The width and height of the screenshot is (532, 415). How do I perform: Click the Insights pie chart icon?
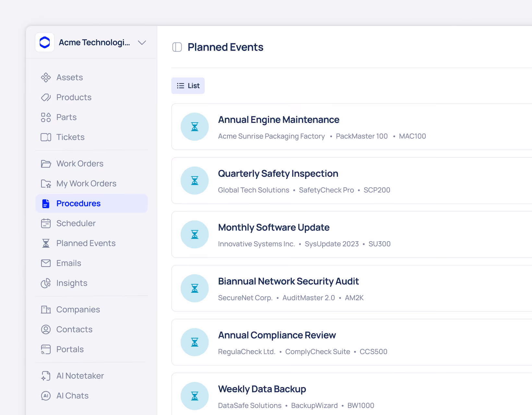(x=46, y=283)
